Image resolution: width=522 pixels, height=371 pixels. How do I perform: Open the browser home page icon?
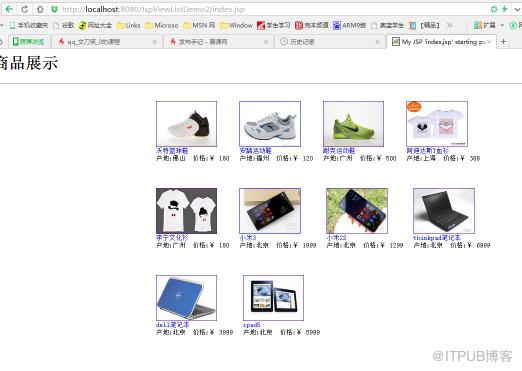click(40, 9)
